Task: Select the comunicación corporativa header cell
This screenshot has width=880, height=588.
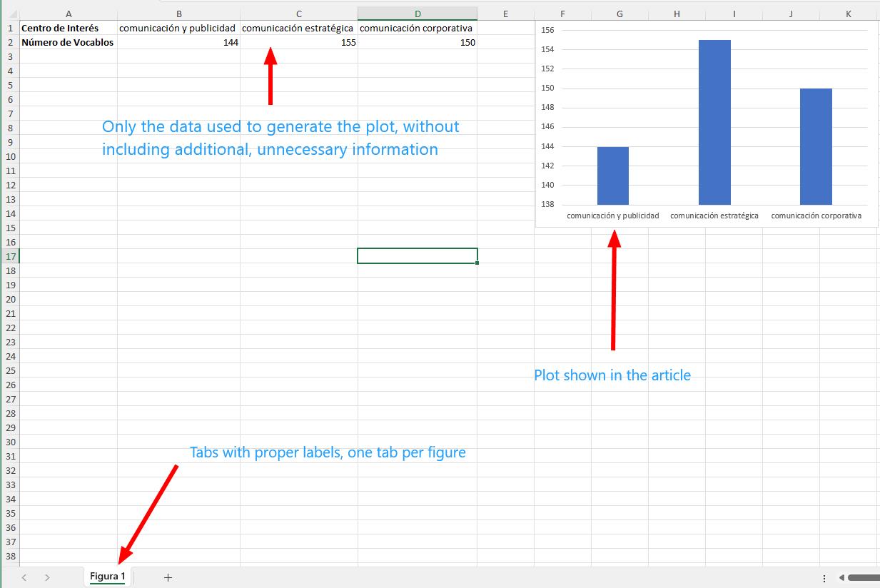Action: coord(418,28)
